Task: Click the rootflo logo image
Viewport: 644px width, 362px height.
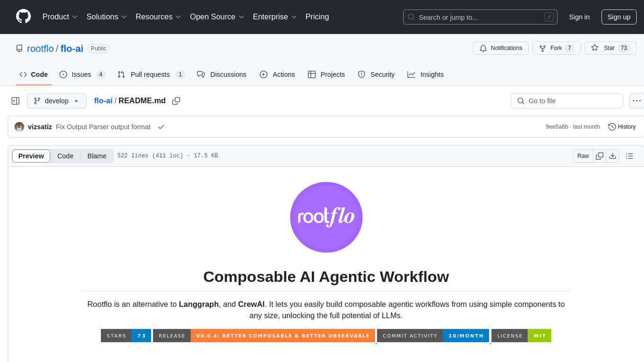Action: click(x=326, y=217)
